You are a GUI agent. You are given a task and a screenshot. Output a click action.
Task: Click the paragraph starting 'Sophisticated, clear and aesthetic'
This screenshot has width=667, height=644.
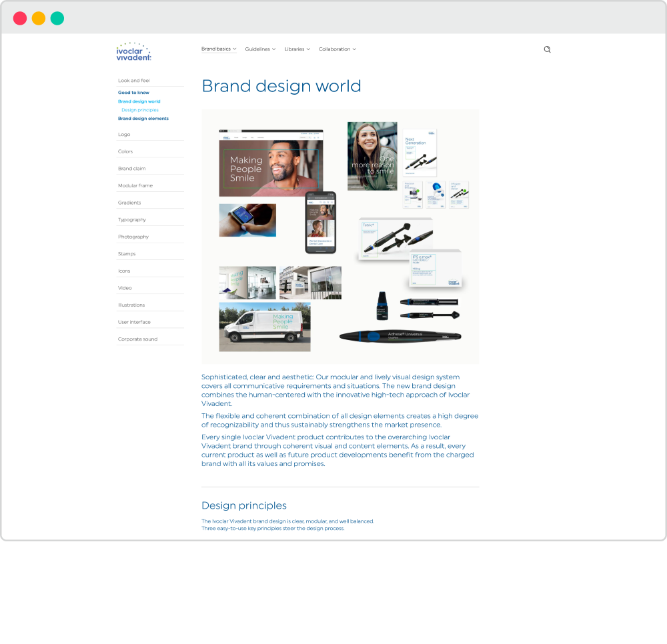coord(336,390)
